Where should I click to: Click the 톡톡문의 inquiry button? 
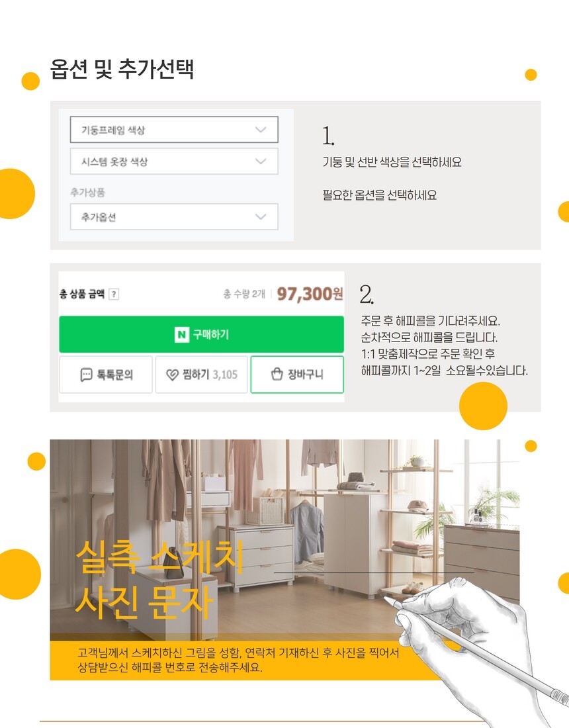(106, 374)
